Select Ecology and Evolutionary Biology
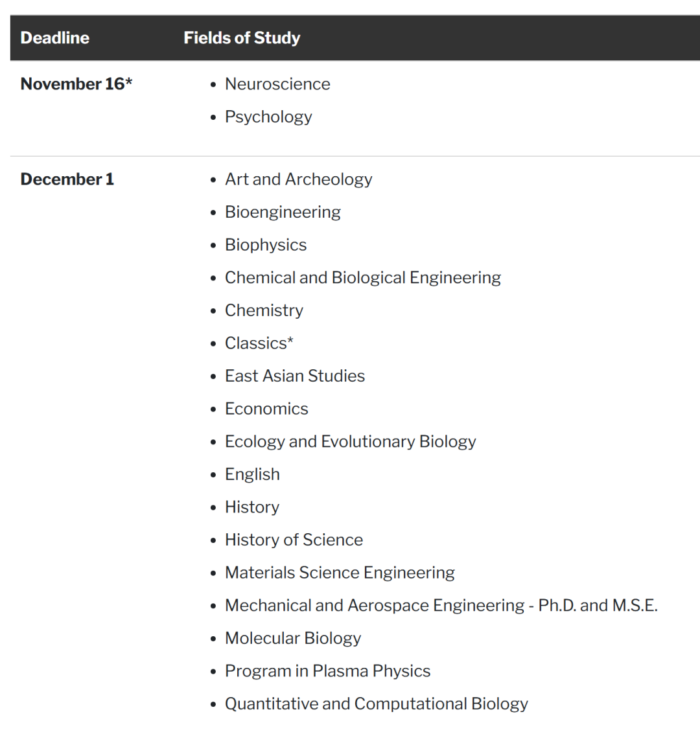Screen dimensions: 700x734 (x=350, y=442)
